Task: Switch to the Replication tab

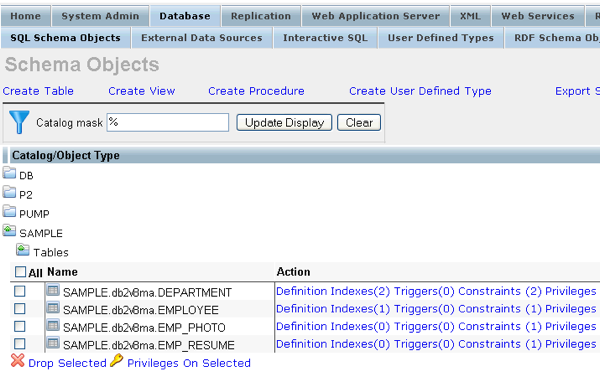Action: 261,16
